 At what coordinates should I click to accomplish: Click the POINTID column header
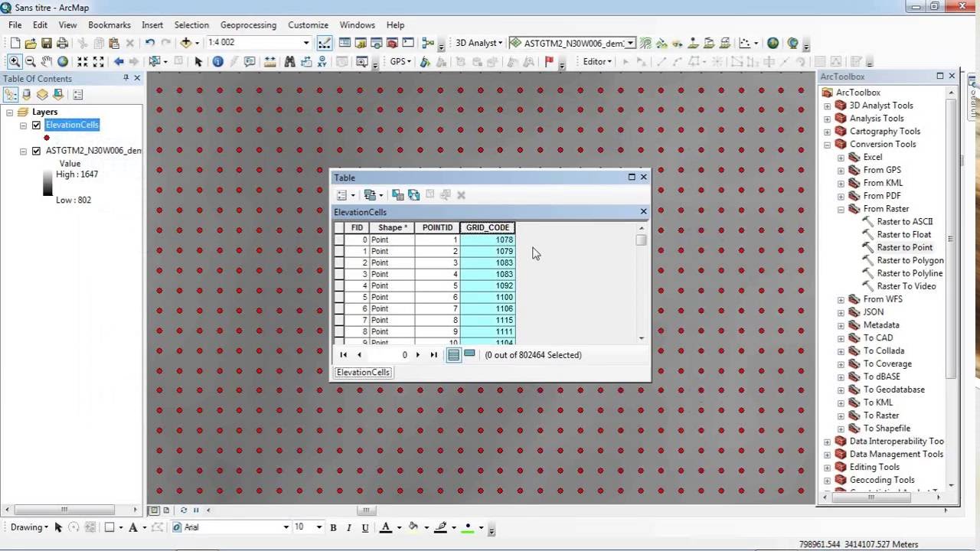(x=437, y=227)
